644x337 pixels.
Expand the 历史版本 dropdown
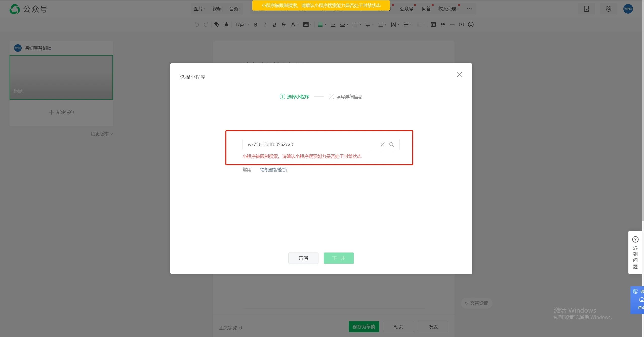(x=102, y=134)
